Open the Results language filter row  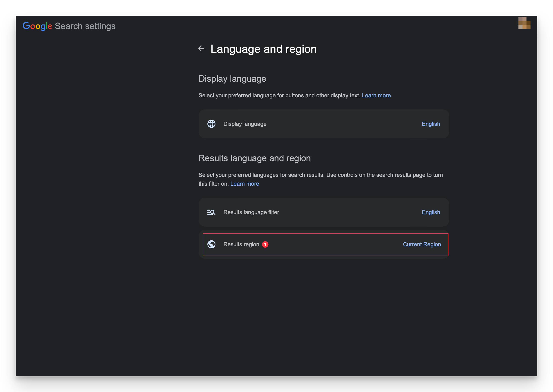324,212
